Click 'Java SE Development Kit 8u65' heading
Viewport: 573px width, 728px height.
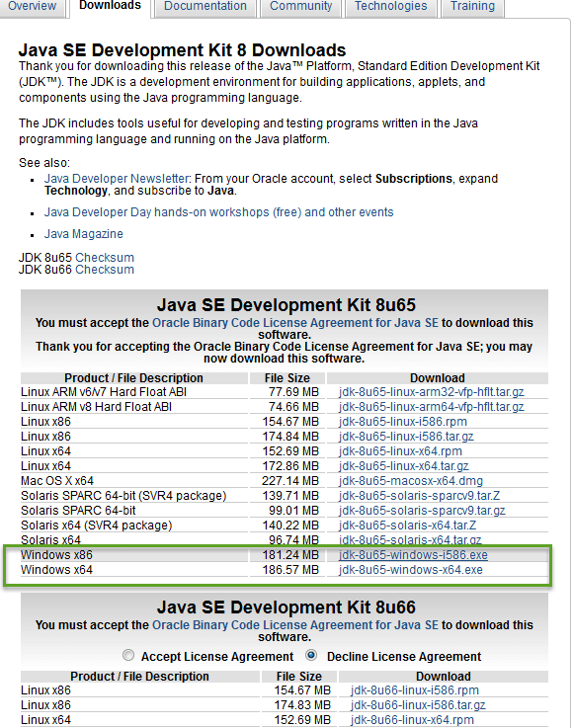[x=286, y=305]
